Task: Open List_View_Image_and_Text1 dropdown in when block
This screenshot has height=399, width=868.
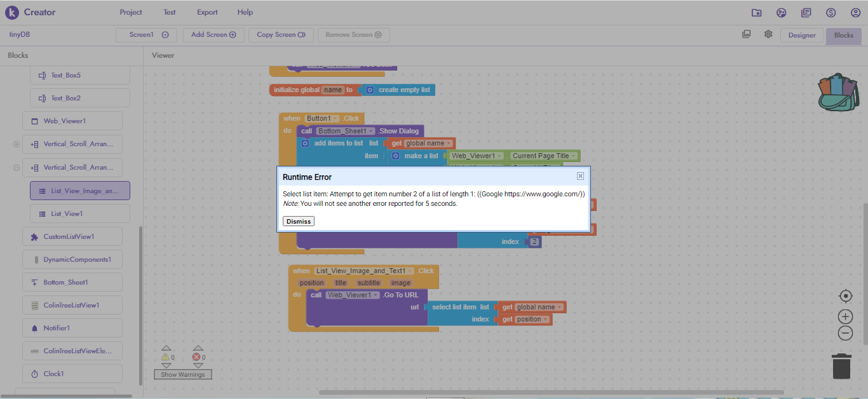Action: click(364, 271)
